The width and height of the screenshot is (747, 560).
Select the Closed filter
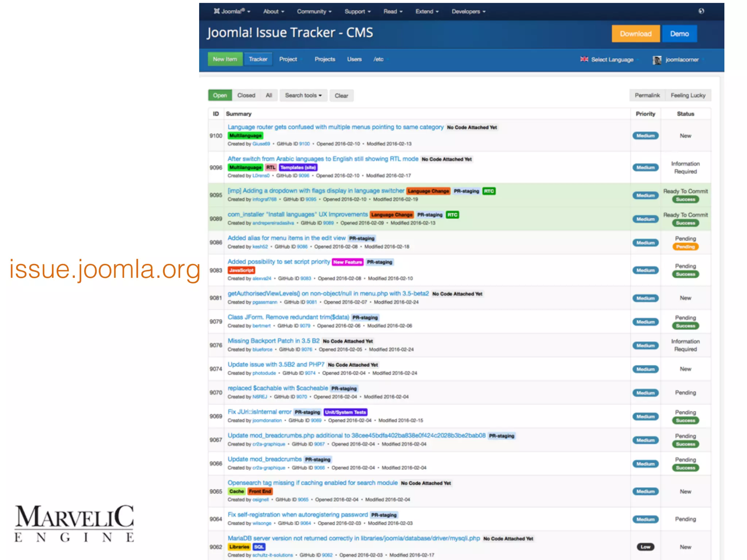coord(246,96)
